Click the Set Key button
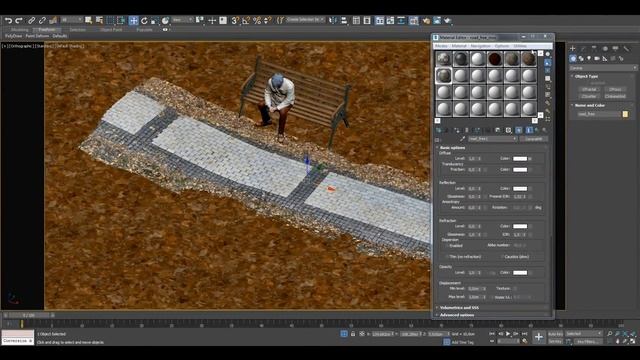 tap(555, 341)
